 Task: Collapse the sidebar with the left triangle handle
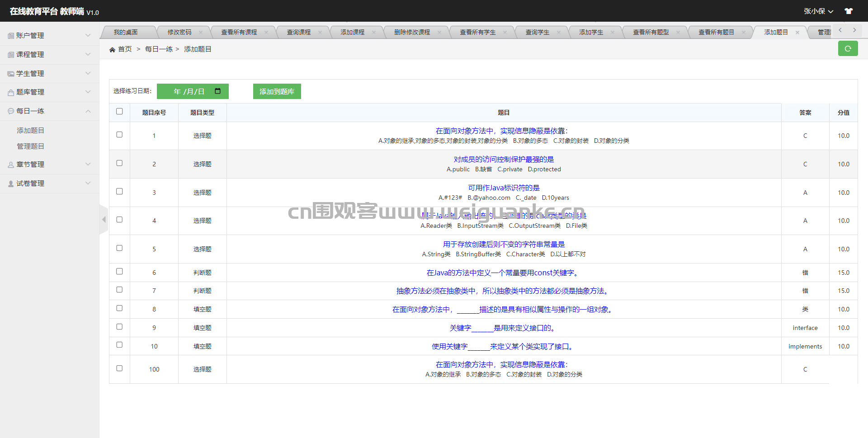104,220
